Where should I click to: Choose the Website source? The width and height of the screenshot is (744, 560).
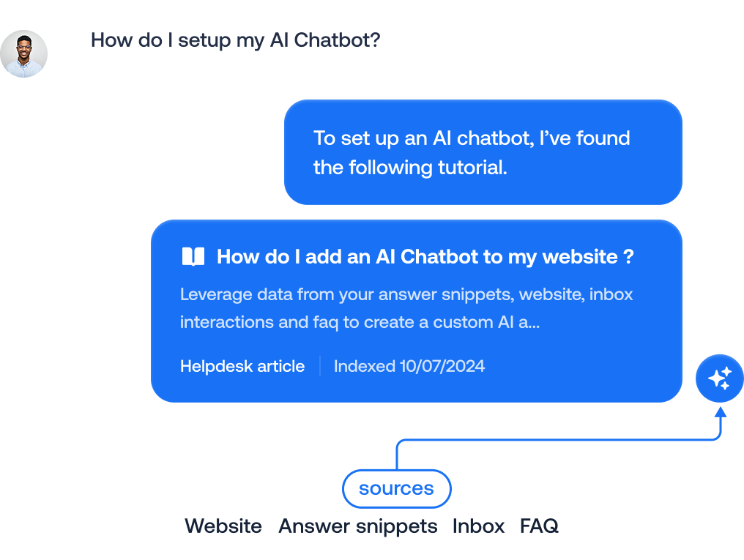pos(223,526)
